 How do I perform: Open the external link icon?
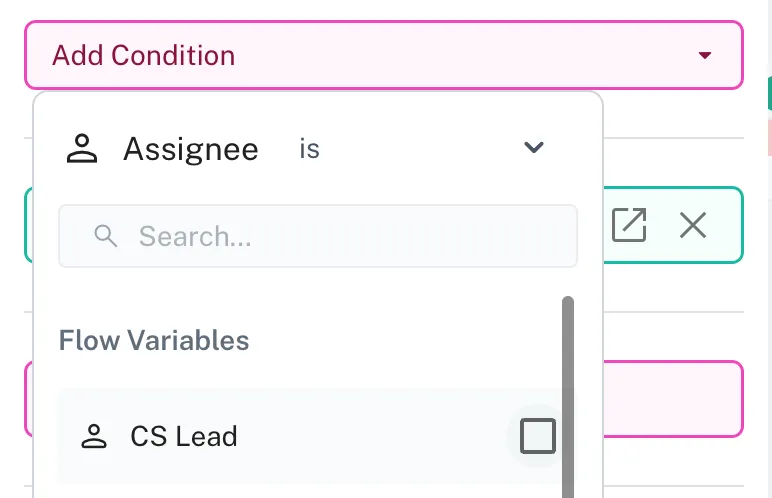point(629,225)
